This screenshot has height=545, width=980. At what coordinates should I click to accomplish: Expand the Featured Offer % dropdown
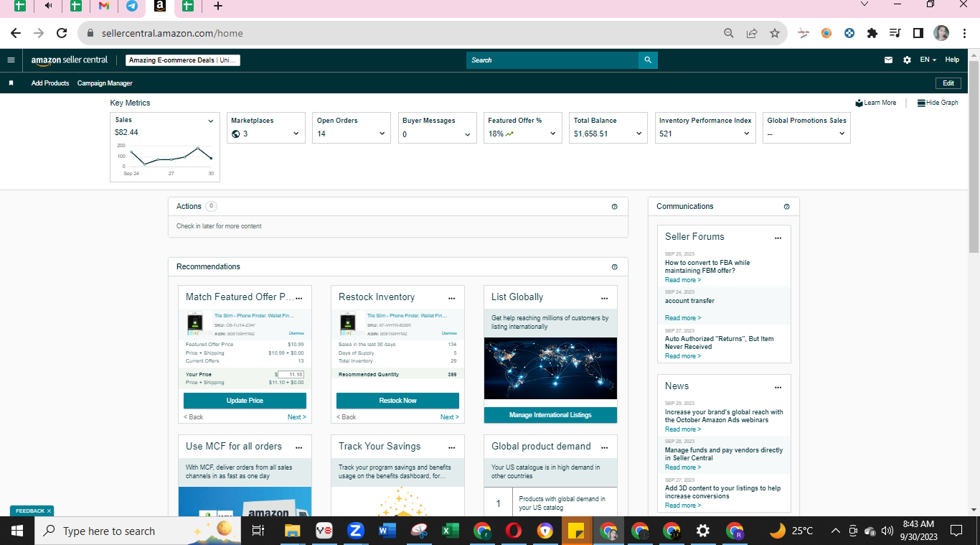(x=553, y=134)
